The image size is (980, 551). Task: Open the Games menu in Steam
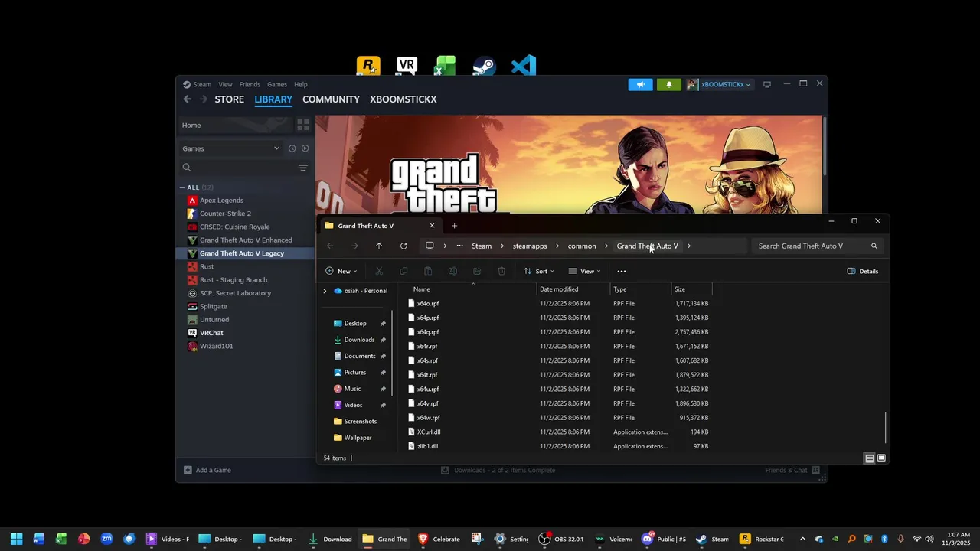[277, 84]
